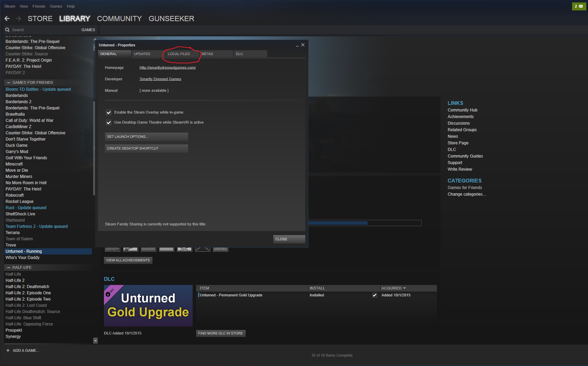Select Who's Your Daddy in list
This screenshot has width=588, height=366.
(23, 258)
